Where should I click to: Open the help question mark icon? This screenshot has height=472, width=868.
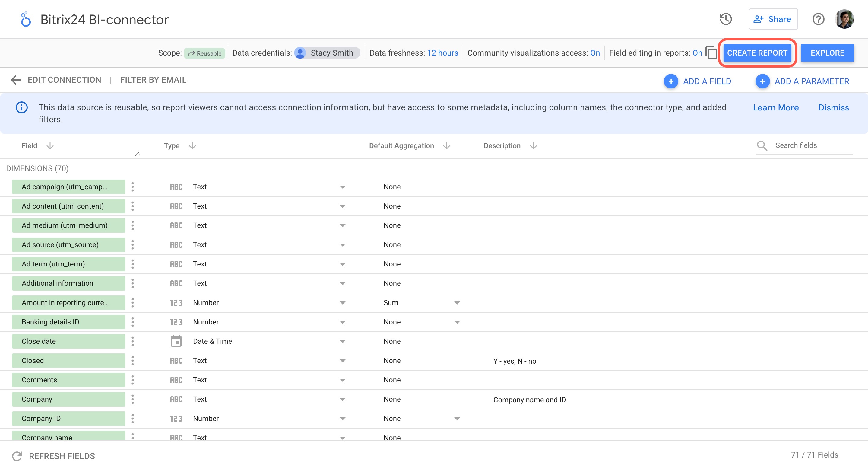coord(818,19)
